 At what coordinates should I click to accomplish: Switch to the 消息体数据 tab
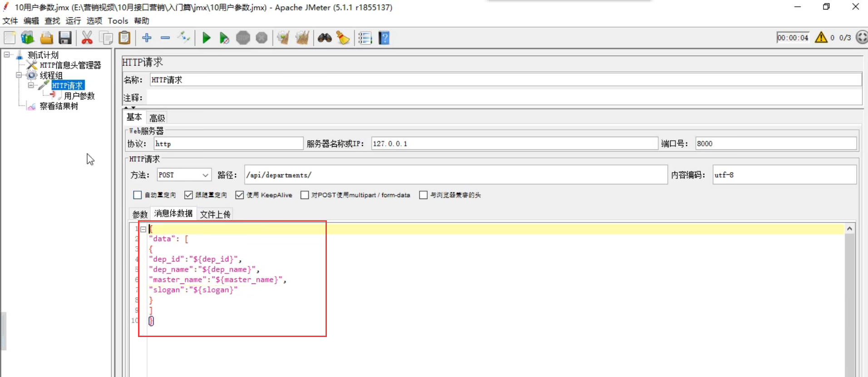tap(173, 213)
